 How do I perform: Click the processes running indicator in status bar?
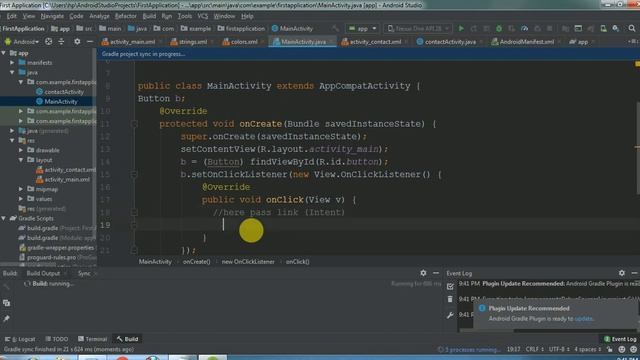point(469,349)
